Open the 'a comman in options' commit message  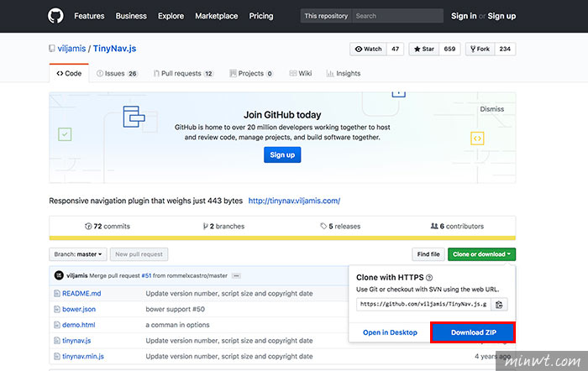177,325
